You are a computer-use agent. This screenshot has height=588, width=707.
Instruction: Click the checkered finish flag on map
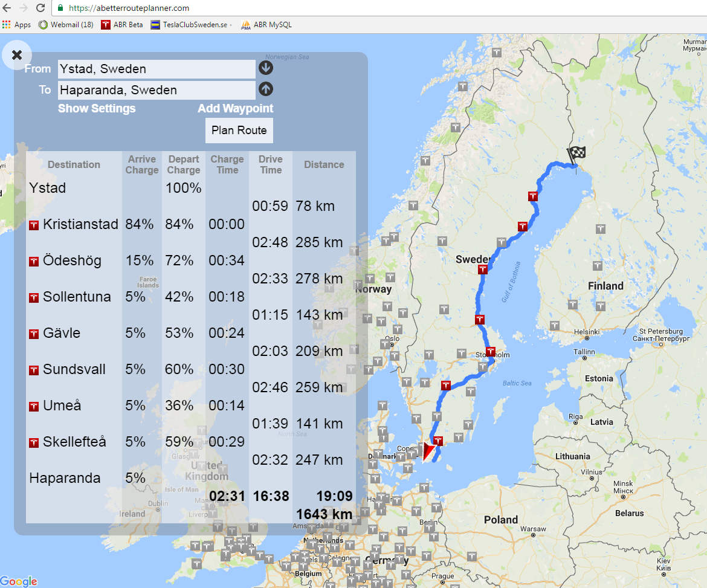(x=576, y=155)
